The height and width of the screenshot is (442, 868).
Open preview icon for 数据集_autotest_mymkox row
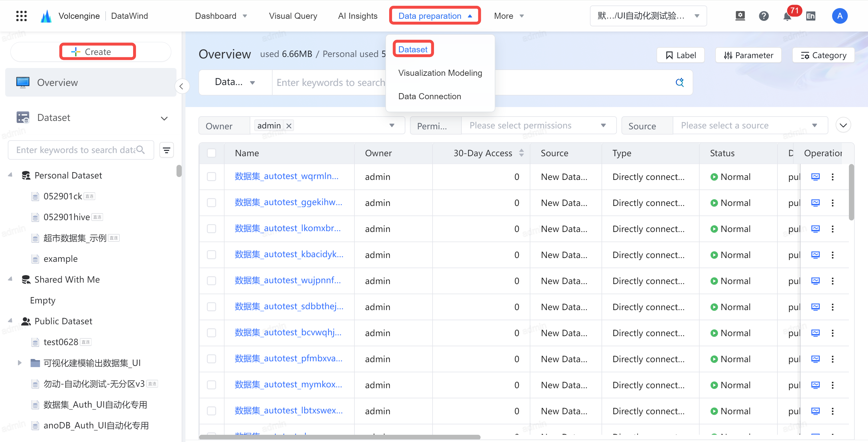[x=815, y=385]
